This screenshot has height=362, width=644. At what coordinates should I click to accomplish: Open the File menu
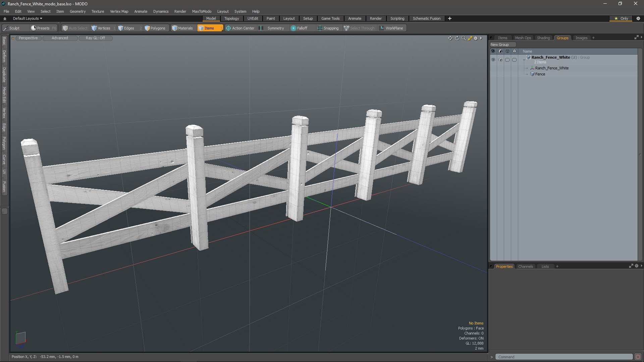[6, 11]
